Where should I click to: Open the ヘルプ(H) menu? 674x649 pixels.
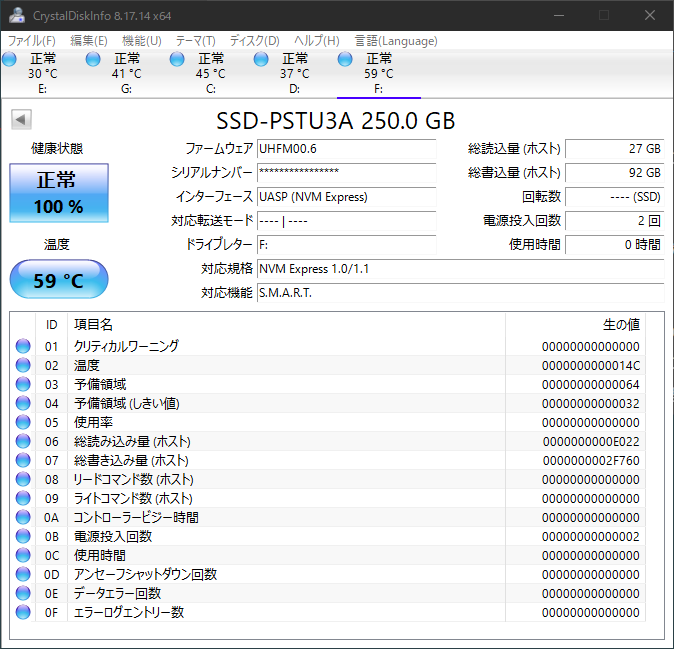click(317, 41)
